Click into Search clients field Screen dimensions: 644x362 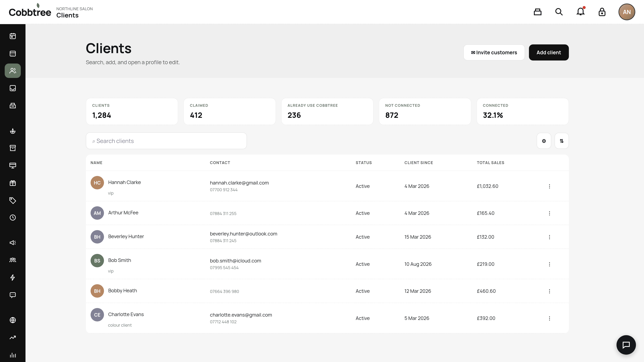point(166,141)
